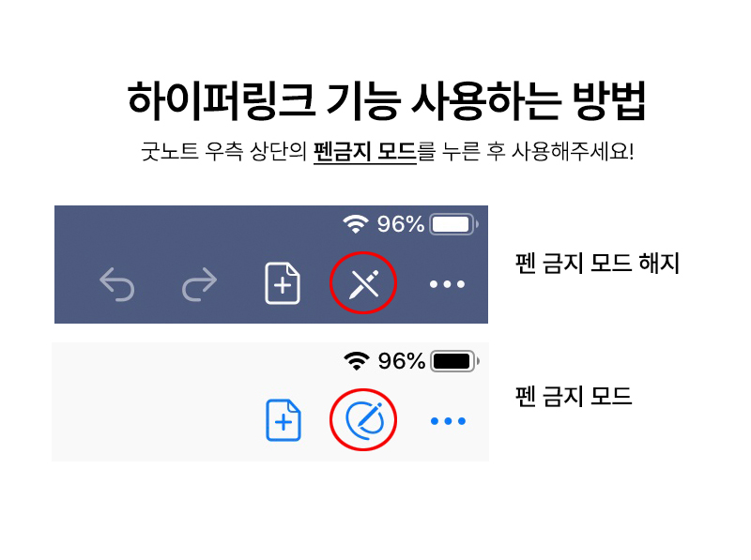Open the white three-dot more menu
751x560 pixels.
click(x=447, y=284)
